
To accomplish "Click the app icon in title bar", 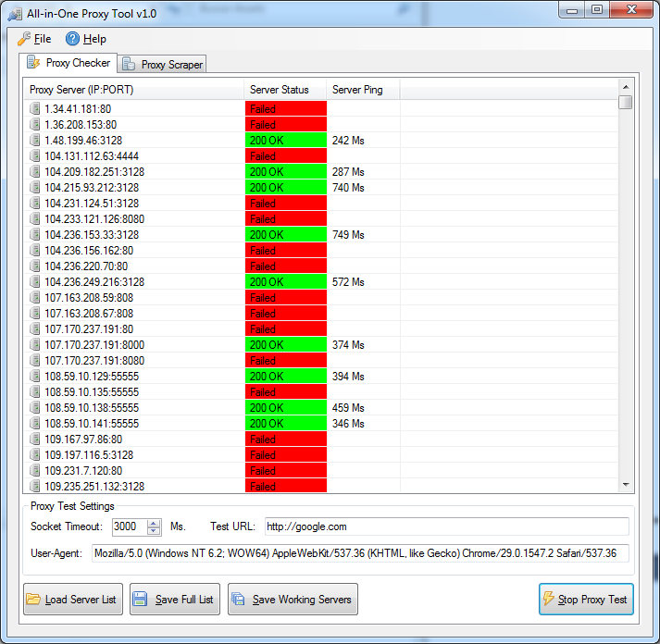I will tap(15, 14).
